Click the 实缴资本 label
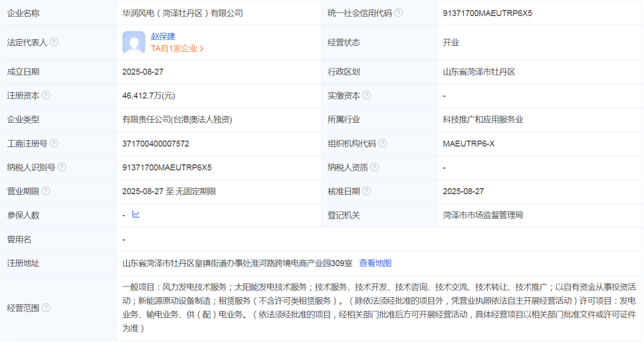 [344, 96]
